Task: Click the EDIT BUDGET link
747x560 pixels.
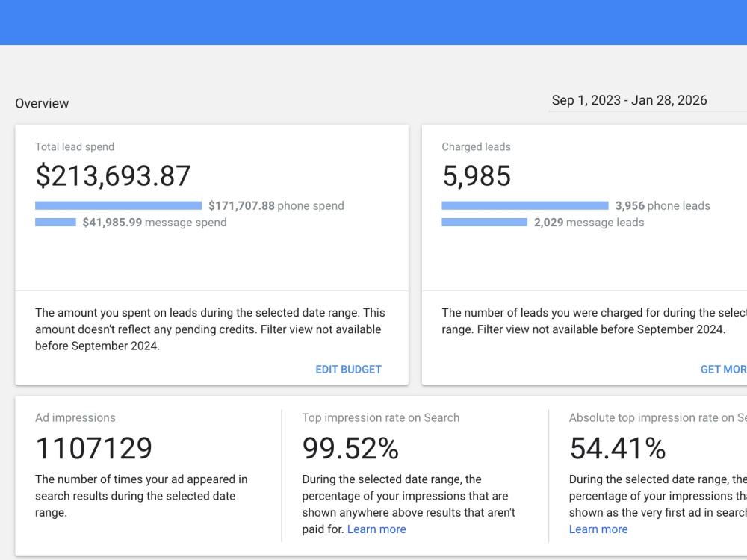Action: [348, 370]
